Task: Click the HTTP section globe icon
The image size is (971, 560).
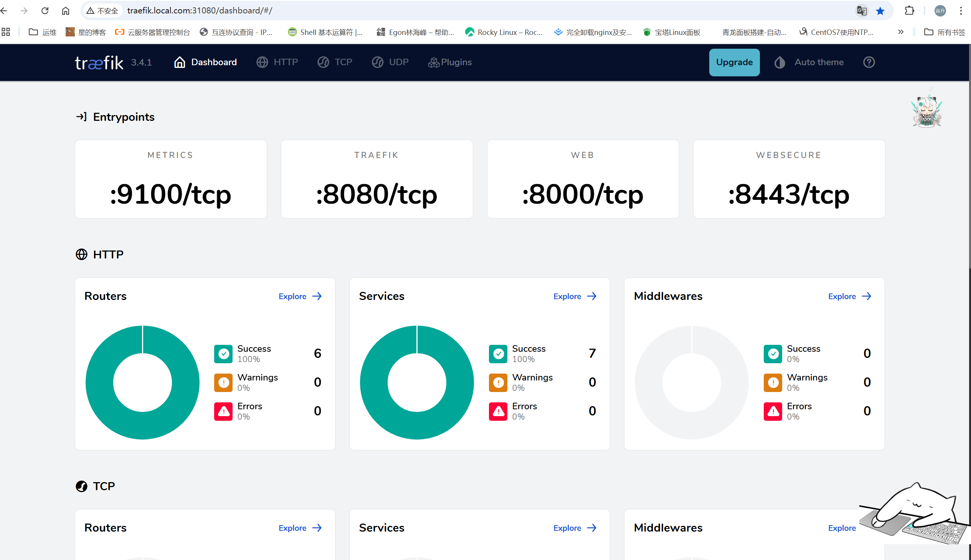Action: tap(81, 254)
